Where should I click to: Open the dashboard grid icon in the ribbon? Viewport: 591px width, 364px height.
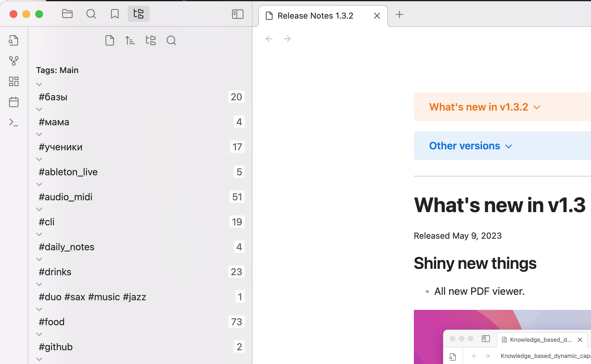13,81
